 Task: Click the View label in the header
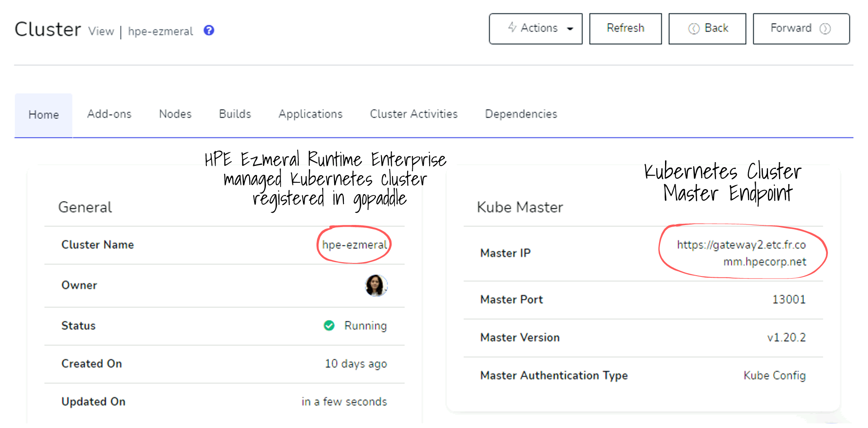click(x=101, y=32)
